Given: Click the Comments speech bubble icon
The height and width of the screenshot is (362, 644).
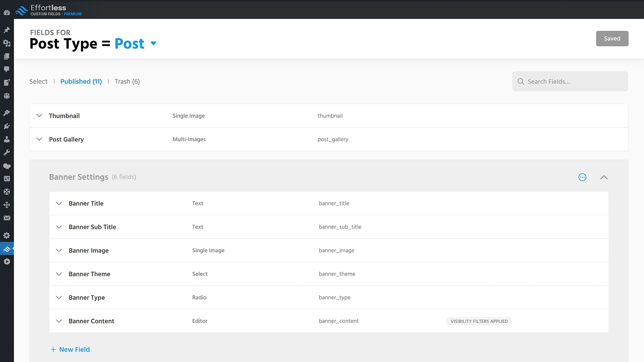Looking at the screenshot, I should click(x=6, y=69).
